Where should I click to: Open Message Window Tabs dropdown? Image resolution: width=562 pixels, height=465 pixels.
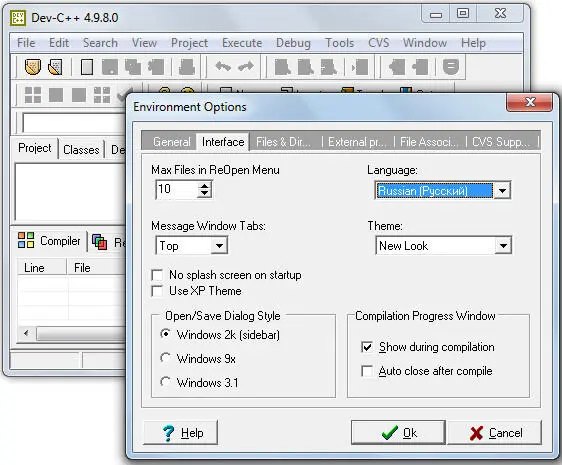219,246
